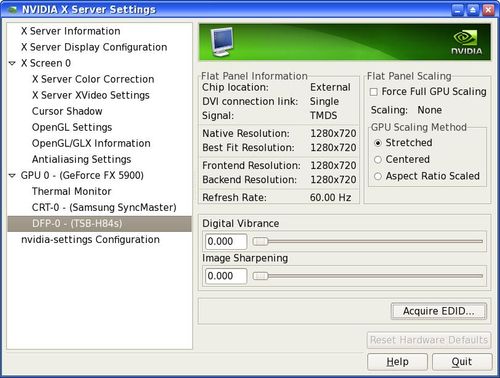Select Stretched GPU scaling method

click(378, 143)
